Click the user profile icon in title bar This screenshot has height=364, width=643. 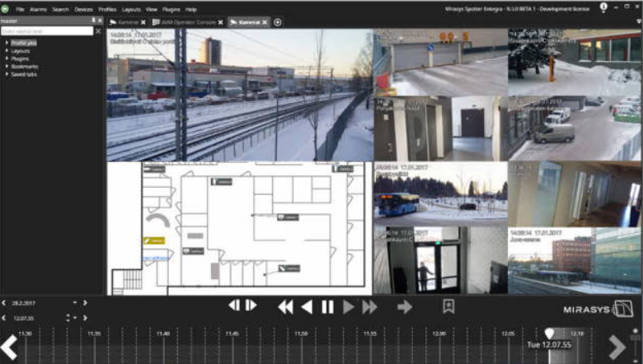[x=603, y=7]
